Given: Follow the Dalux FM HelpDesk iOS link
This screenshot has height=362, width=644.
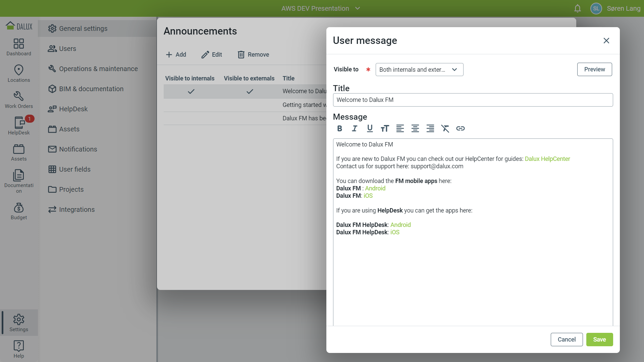Looking at the screenshot, I should pos(395,232).
